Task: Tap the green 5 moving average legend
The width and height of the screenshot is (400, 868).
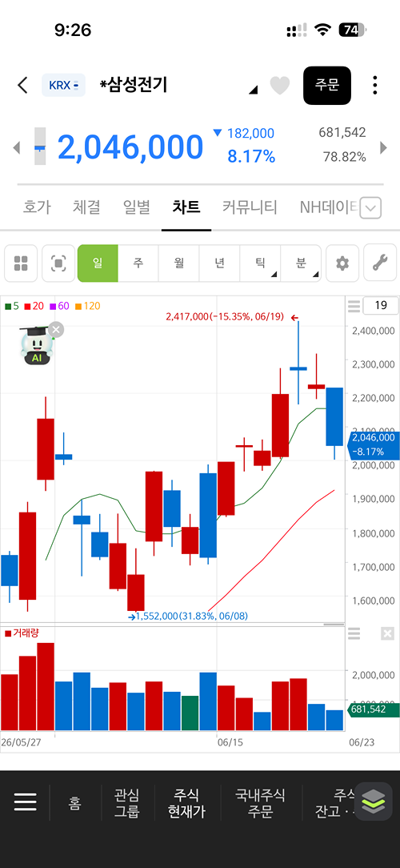Action: (12, 306)
